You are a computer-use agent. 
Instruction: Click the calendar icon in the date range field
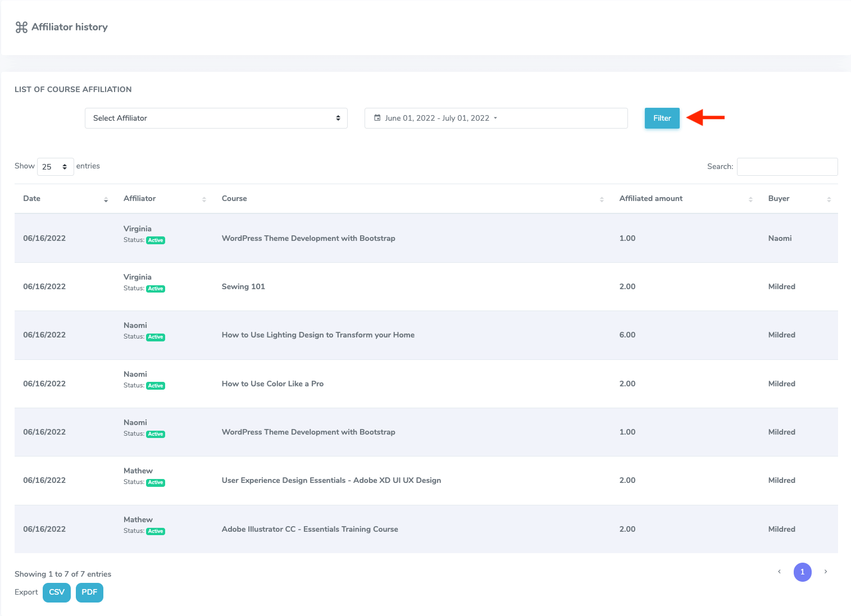coord(377,118)
